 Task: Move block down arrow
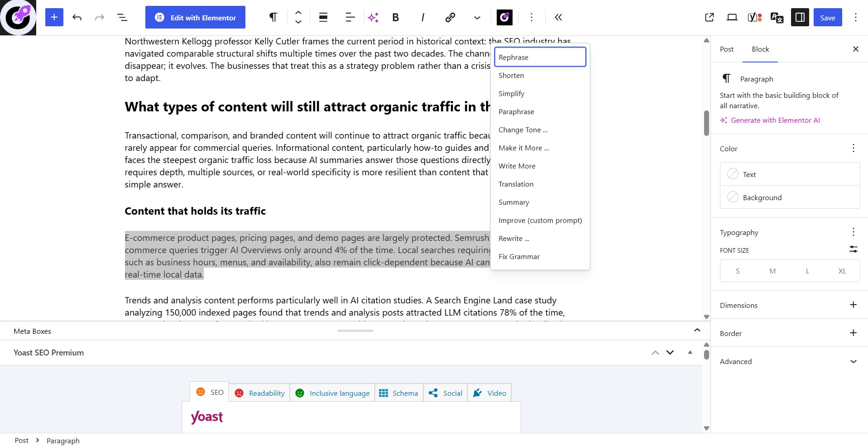[298, 22]
